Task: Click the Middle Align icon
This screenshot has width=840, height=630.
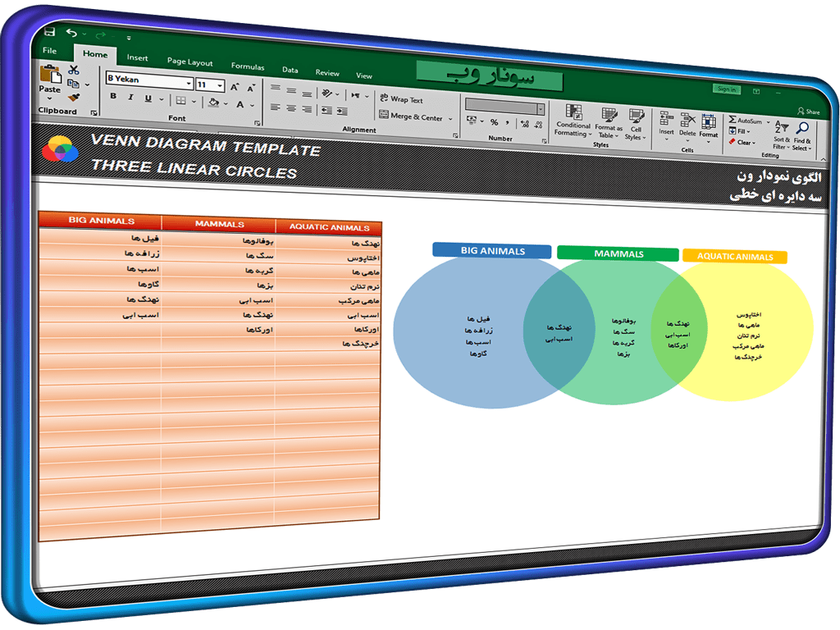Action: tap(291, 90)
